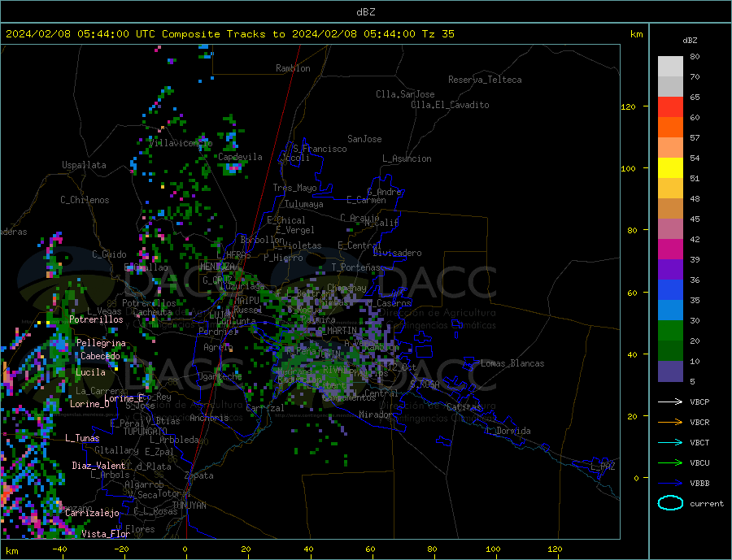Click the Tres_Mayo map label
Image resolution: width=732 pixels, height=560 pixels.
pos(294,188)
